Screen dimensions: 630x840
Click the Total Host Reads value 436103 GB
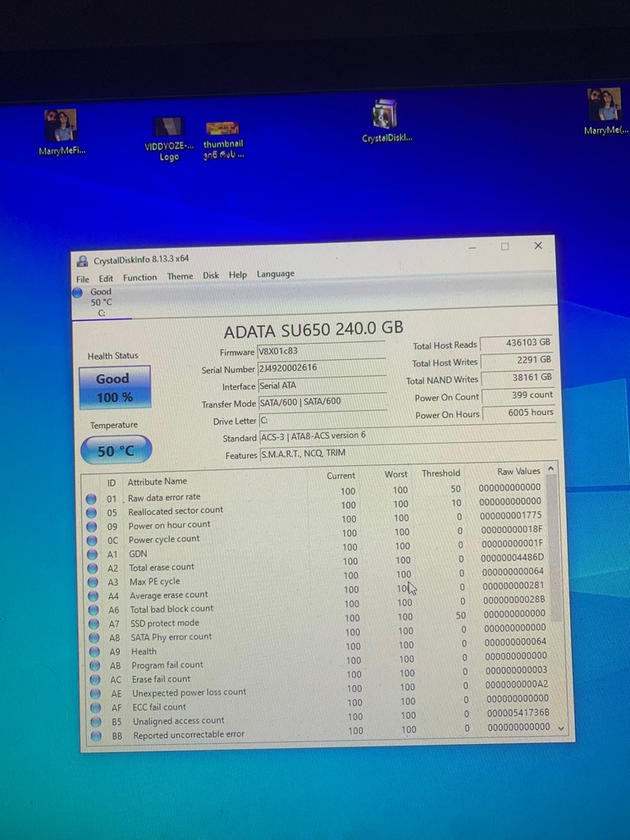click(x=517, y=343)
